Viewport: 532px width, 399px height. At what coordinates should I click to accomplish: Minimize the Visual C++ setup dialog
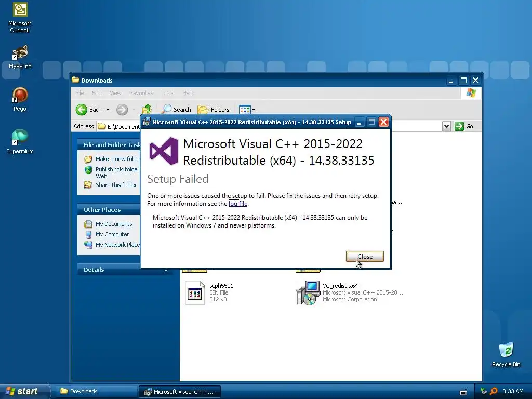pyautogui.click(x=358, y=122)
